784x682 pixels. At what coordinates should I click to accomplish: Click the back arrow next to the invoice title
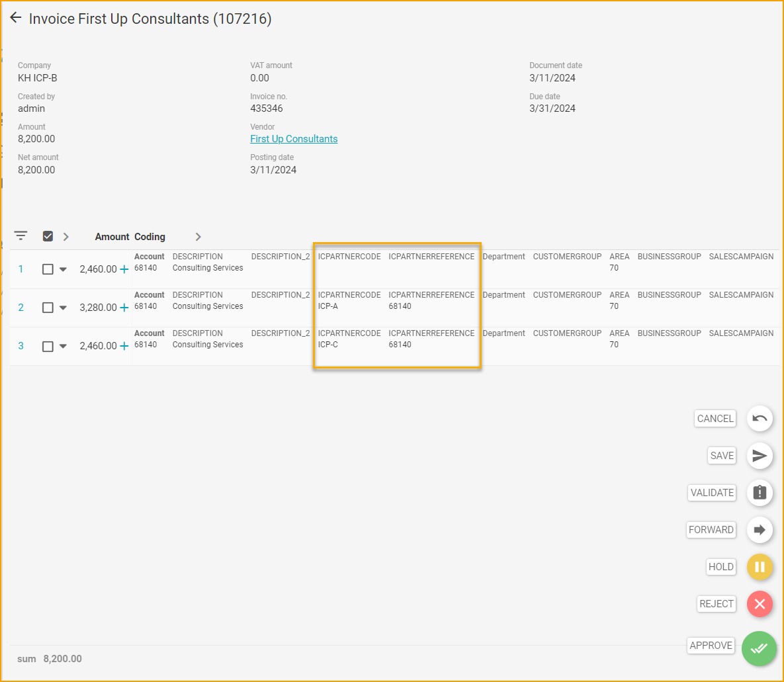(15, 17)
